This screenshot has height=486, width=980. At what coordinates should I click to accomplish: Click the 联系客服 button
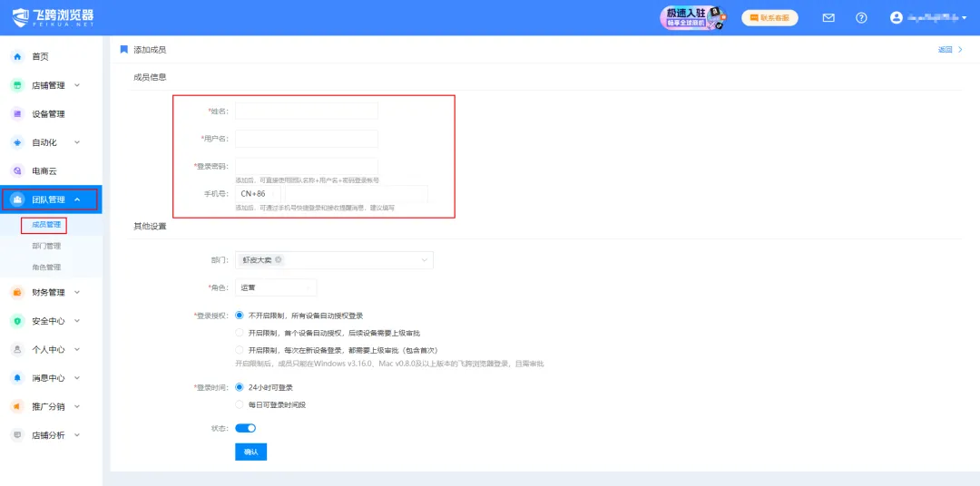(769, 18)
